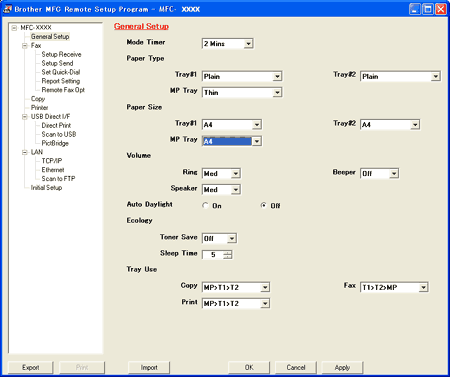Collapse the LAN tree node
The image size is (450, 377).
coord(25,152)
